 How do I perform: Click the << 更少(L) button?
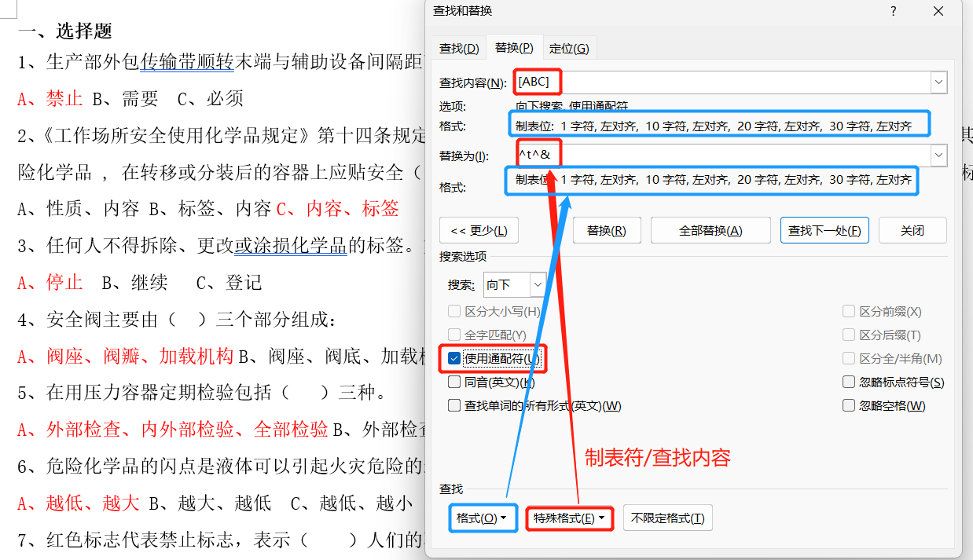479,231
